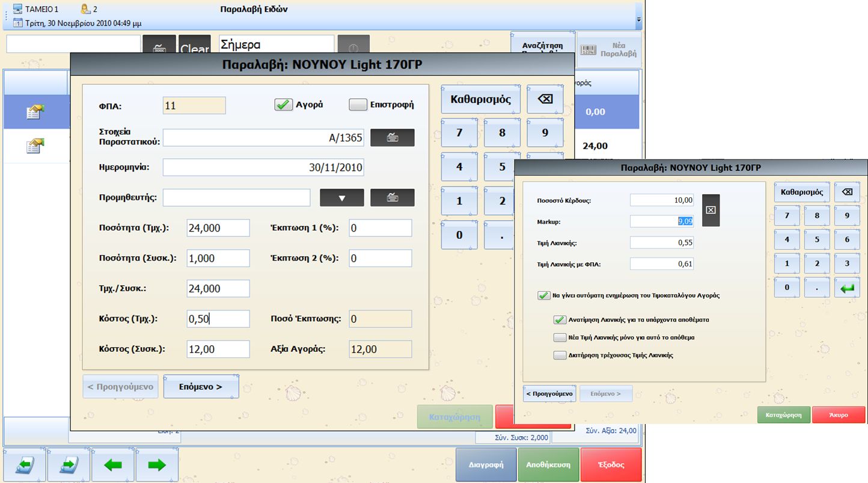Click the Ποσοστό Κέρδους field showing 10,00

point(662,200)
